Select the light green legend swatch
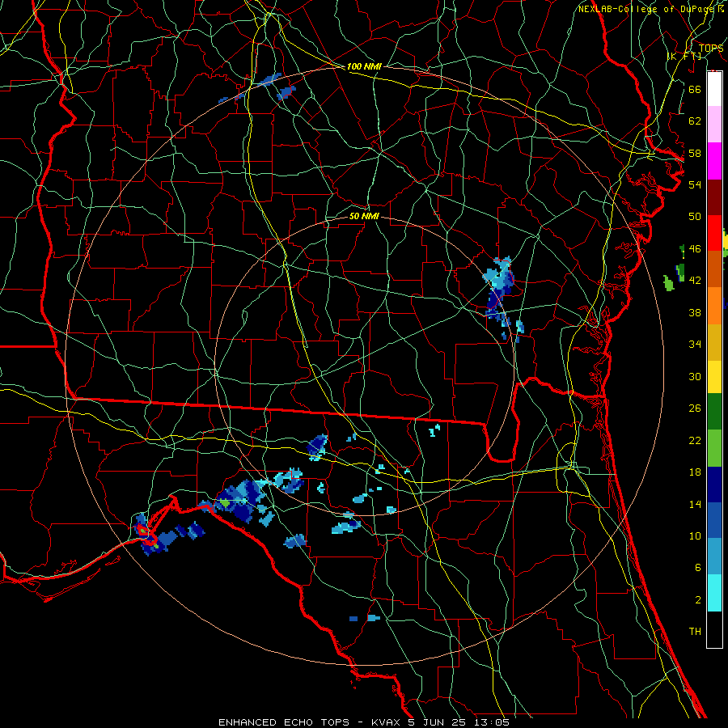 (714, 448)
